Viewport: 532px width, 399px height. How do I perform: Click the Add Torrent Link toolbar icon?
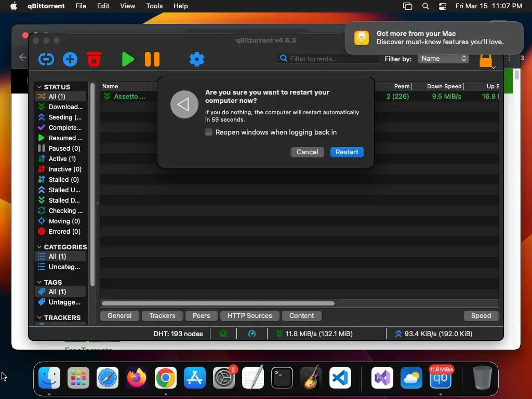[x=46, y=59]
